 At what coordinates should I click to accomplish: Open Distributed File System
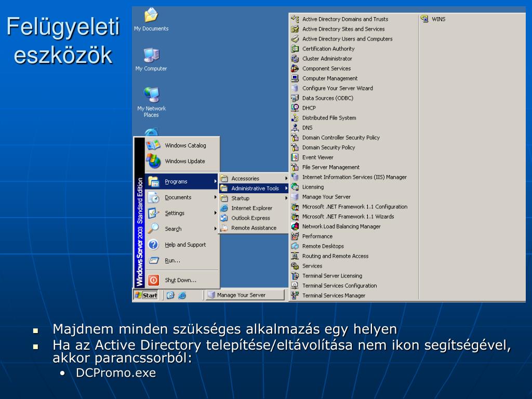tap(354, 118)
